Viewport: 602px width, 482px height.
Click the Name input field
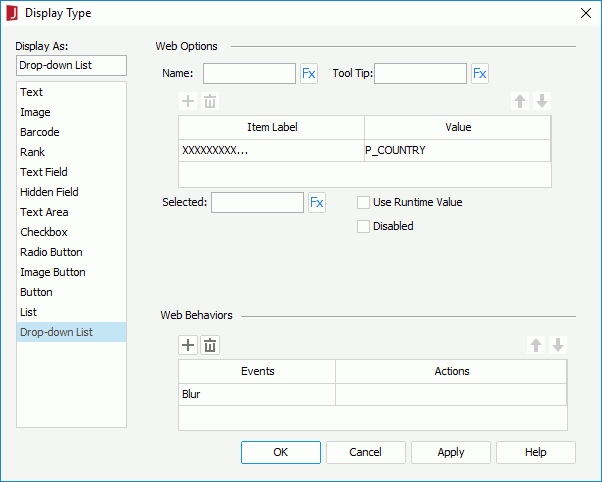(249, 73)
